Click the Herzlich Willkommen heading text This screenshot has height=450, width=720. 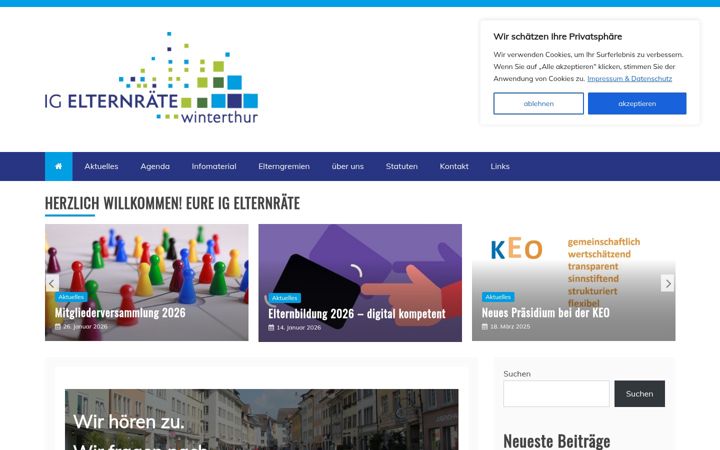click(172, 203)
